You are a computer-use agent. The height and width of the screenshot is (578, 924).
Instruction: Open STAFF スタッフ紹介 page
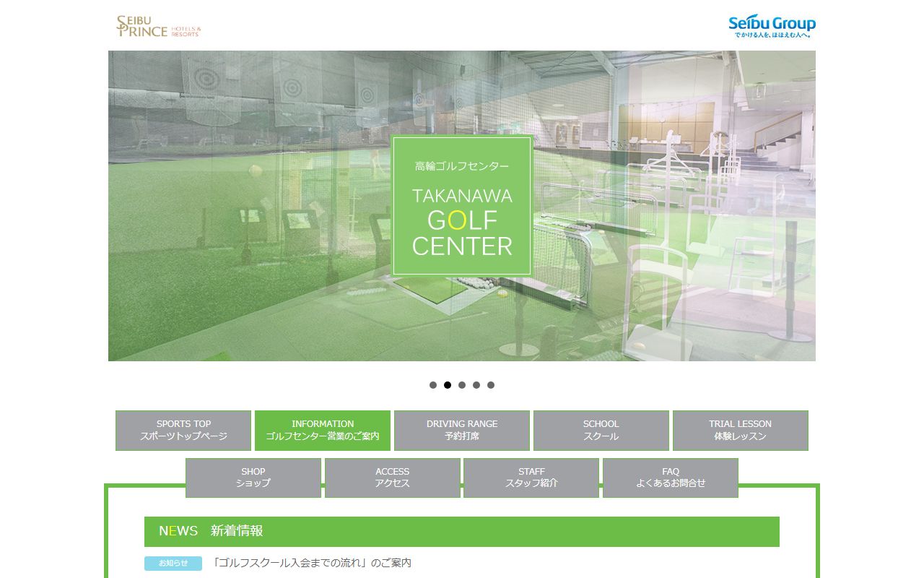(x=531, y=478)
